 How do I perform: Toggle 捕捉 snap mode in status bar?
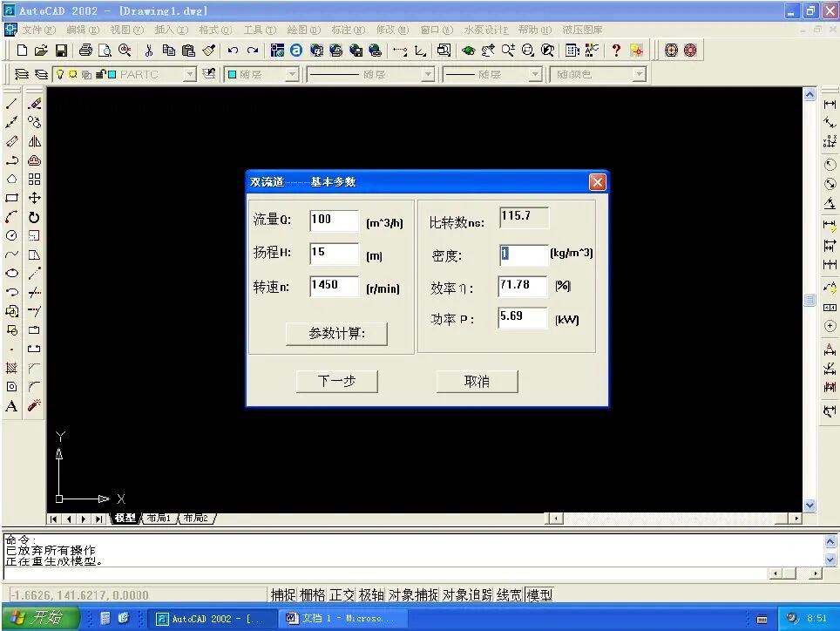coord(282,594)
